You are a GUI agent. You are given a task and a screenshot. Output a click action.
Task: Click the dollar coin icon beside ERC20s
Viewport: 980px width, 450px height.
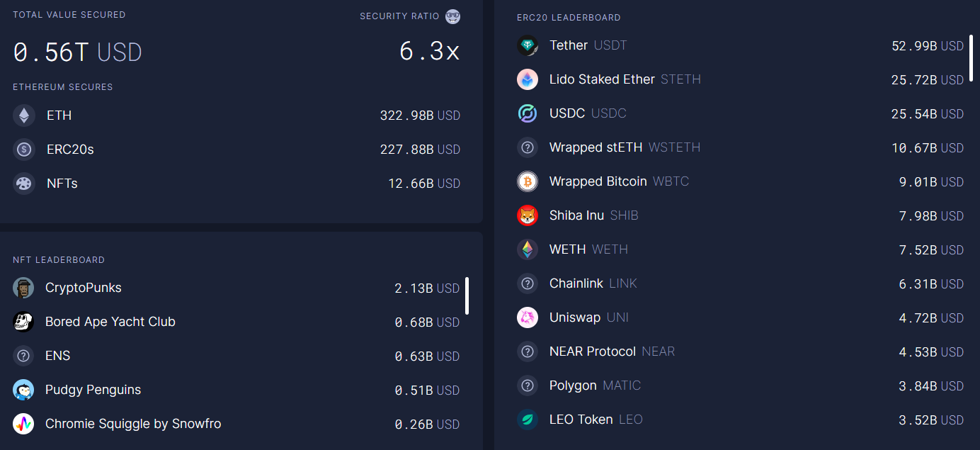[24, 150]
